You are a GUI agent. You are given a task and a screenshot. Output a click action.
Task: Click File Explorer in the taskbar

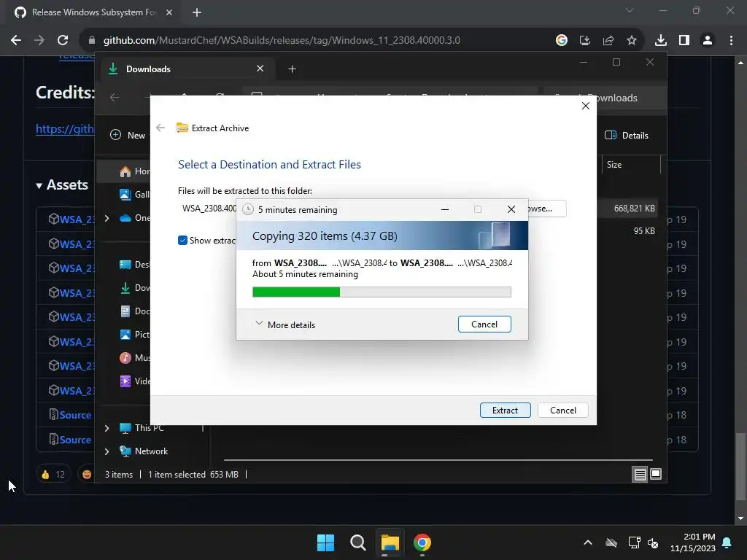point(390,542)
